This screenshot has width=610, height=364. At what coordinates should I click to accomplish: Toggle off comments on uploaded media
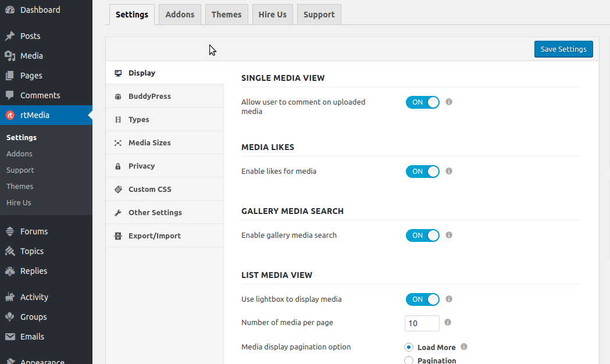click(423, 102)
